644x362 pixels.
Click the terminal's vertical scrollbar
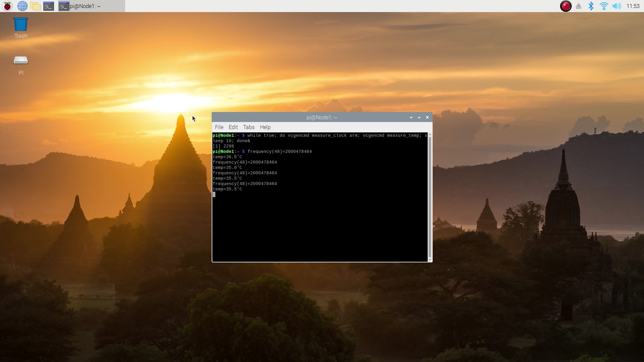click(430, 197)
